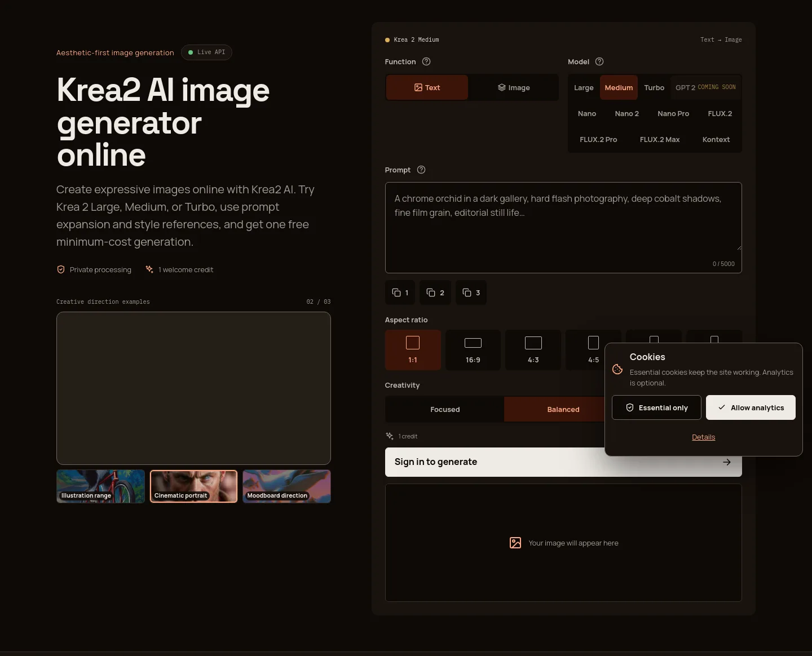
Task: Set image count to 2
Action: click(435, 292)
